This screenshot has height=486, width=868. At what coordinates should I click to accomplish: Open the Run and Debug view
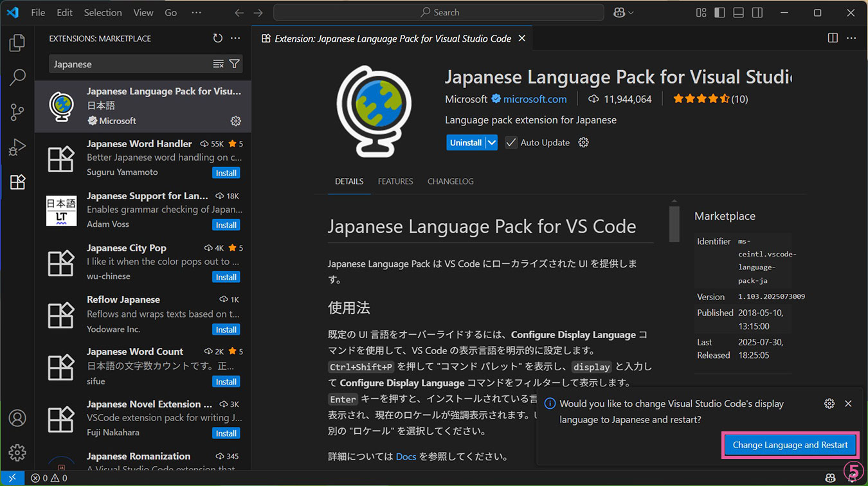point(17,147)
